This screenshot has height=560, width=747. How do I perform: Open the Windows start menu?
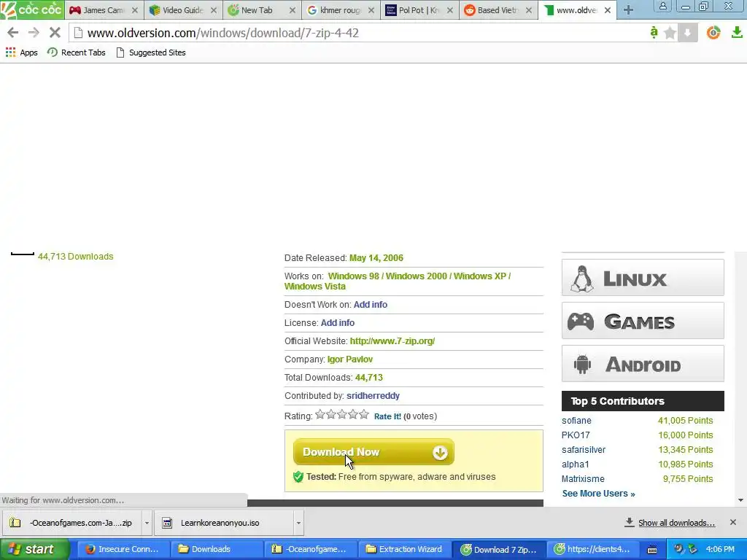[x=35, y=550]
